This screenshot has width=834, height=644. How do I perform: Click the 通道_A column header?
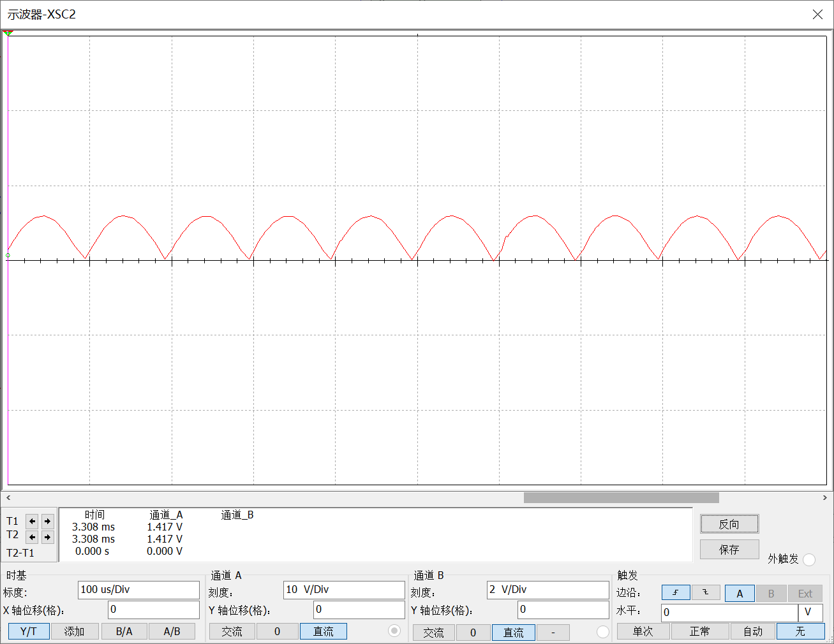(x=166, y=515)
